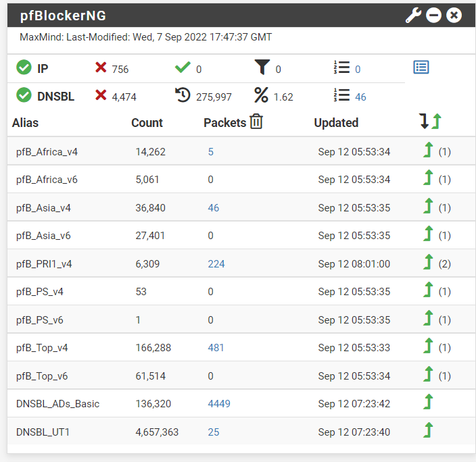Click the green DNSBL status checkmark
The height and width of the screenshot is (462, 476).
[x=24, y=95]
